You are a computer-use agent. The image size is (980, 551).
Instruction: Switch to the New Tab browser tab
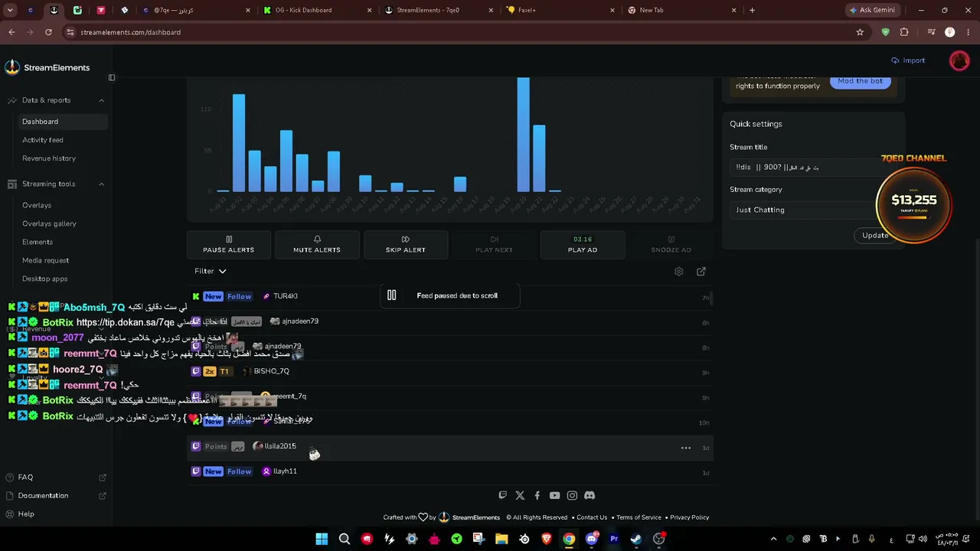681,10
